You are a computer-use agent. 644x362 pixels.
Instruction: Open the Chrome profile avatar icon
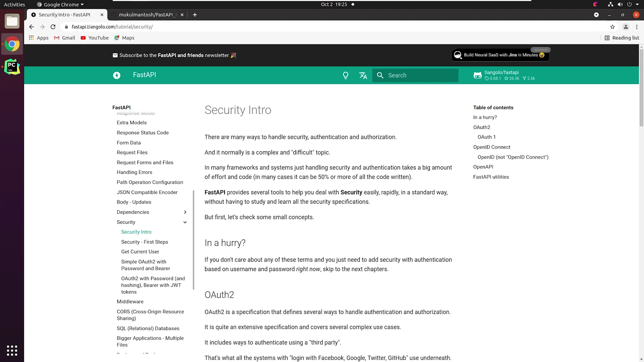tap(626, 27)
